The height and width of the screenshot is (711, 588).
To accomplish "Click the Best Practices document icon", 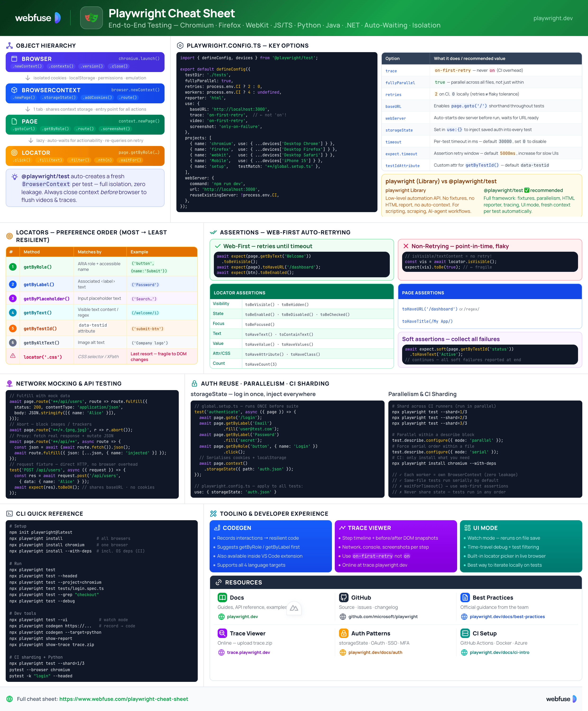I will (465, 597).
